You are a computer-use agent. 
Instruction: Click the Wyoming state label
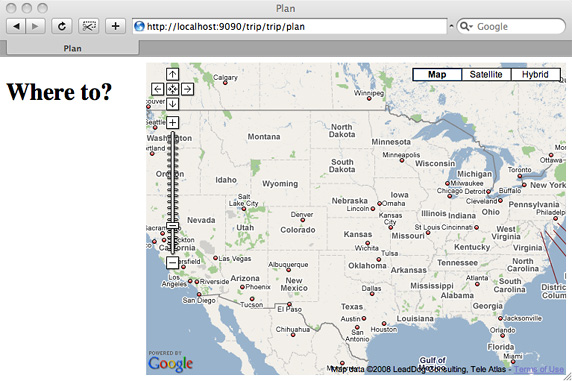tap(280, 184)
